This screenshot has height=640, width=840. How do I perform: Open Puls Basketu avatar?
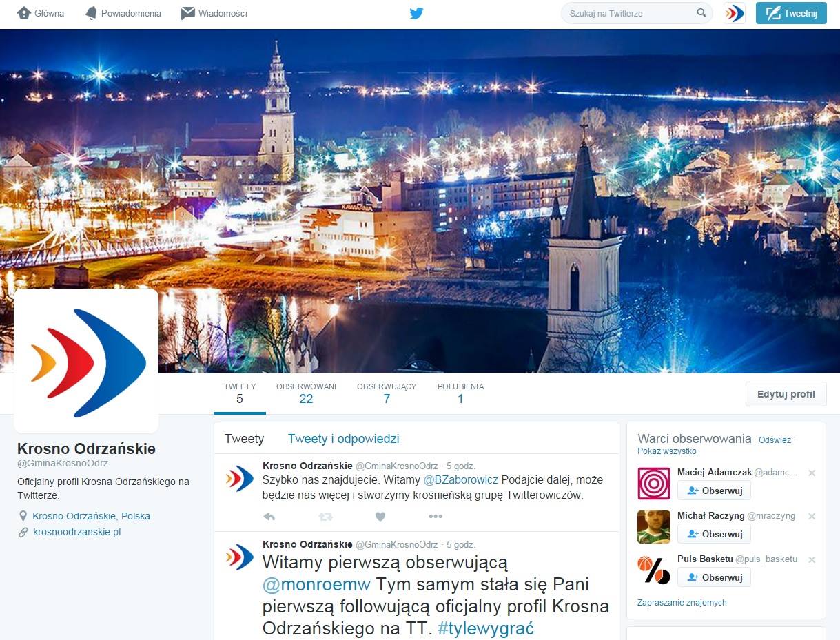654,570
